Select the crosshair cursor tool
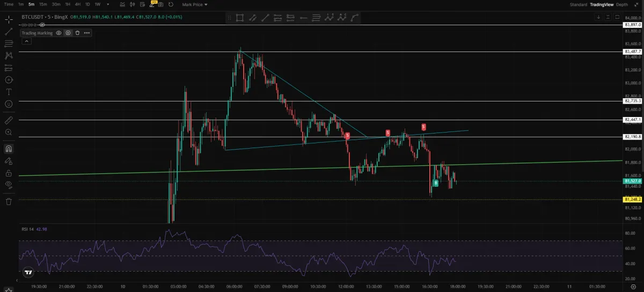Image resolution: width=644 pixels, height=292 pixels. (x=9, y=20)
